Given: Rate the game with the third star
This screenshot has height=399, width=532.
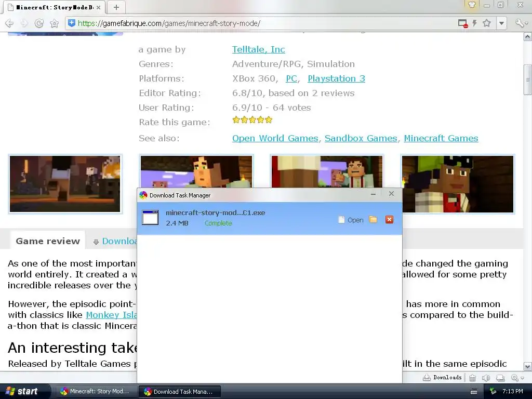Looking at the screenshot, I should [252, 120].
